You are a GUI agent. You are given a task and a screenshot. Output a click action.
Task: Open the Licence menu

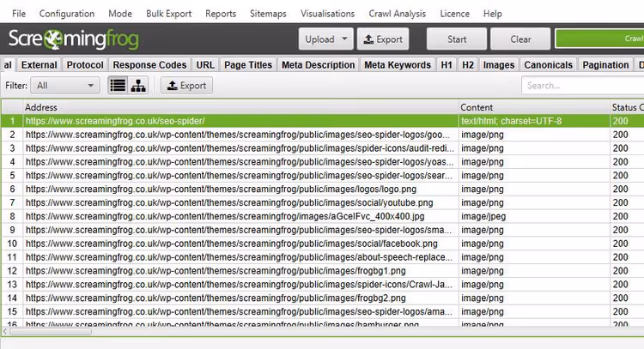pos(454,14)
